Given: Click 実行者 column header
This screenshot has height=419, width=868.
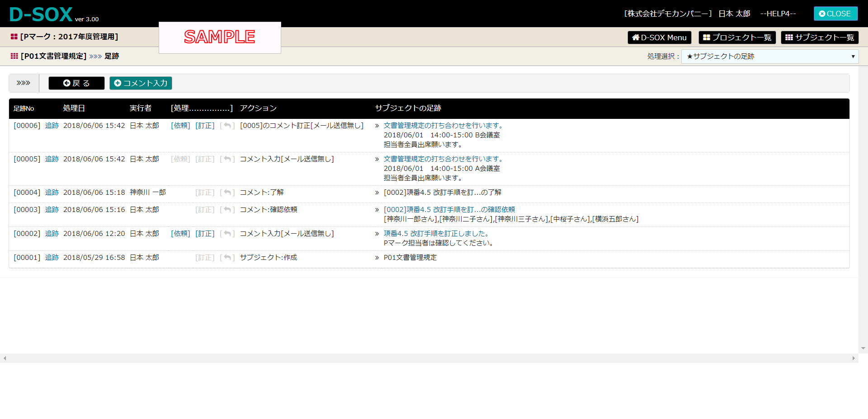Looking at the screenshot, I should (x=141, y=108).
